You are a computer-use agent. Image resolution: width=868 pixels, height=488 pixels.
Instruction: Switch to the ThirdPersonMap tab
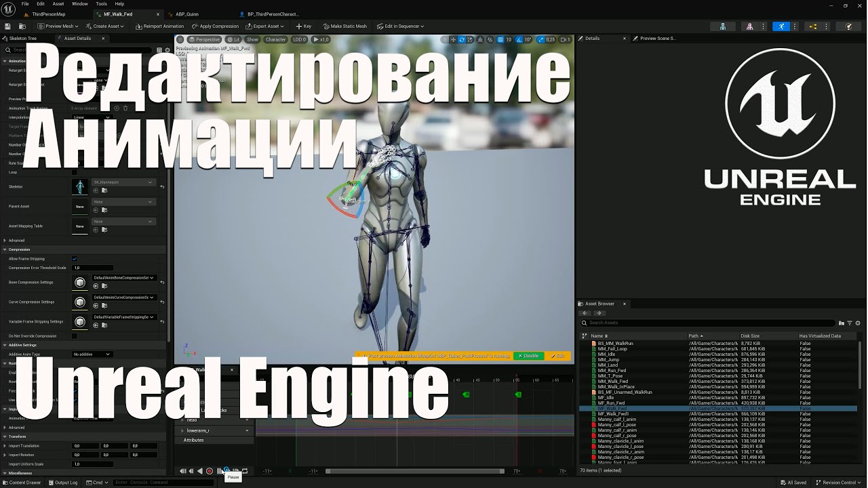point(50,14)
